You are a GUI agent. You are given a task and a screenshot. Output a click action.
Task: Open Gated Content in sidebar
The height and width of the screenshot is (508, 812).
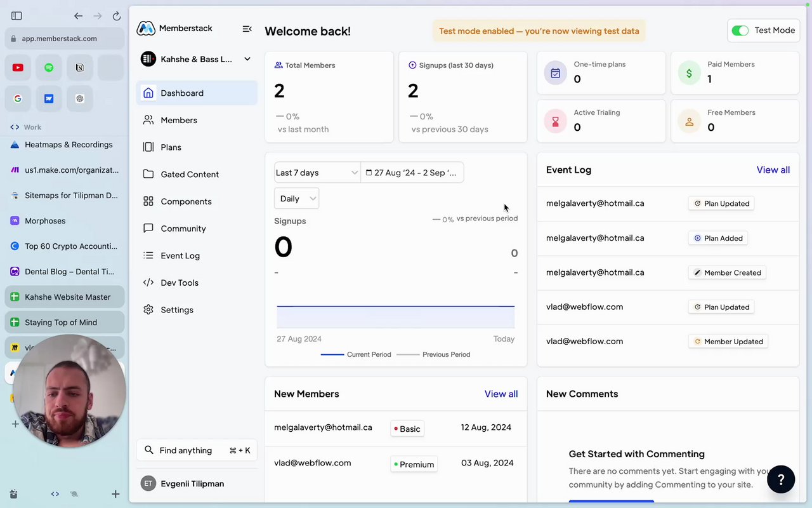189,174
